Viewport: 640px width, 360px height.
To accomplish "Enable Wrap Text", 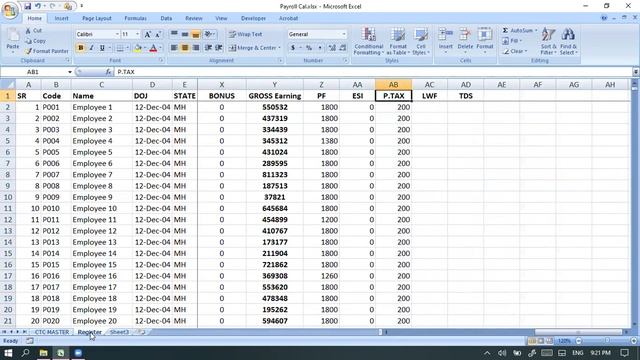I will [x=245, y=34].
